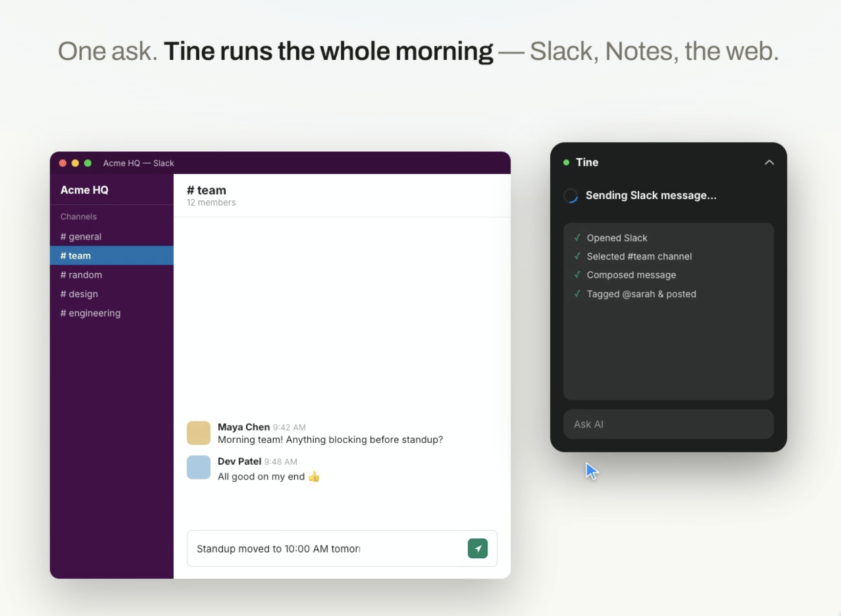The height and width of the screenshot is (616, 841).
Task: Click Maya Chen's avatar
Action: [198, 433]
